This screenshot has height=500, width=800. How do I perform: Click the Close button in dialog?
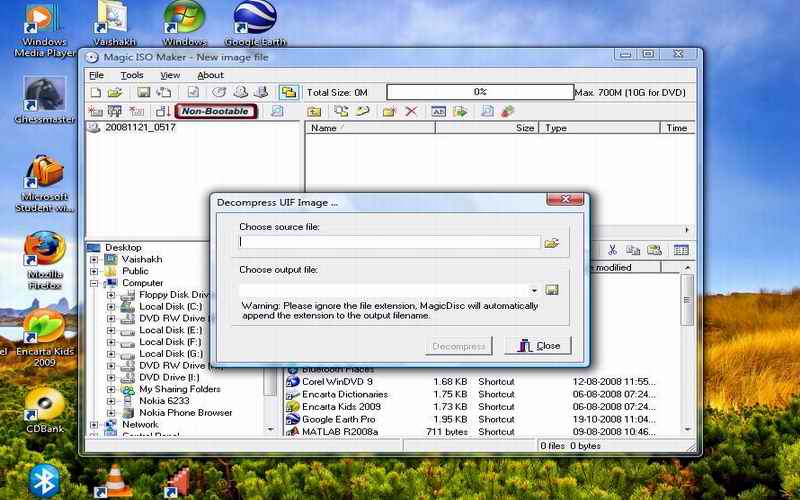pyautogui.click(x=538, y=346)
